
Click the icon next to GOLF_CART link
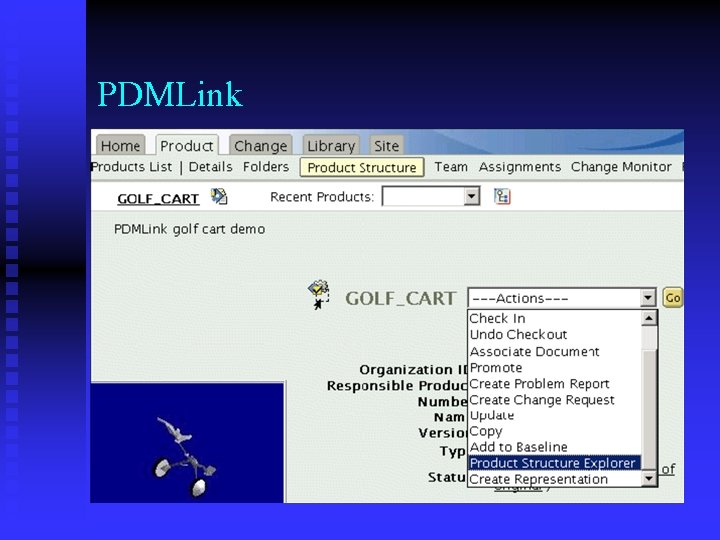point(219,197)
